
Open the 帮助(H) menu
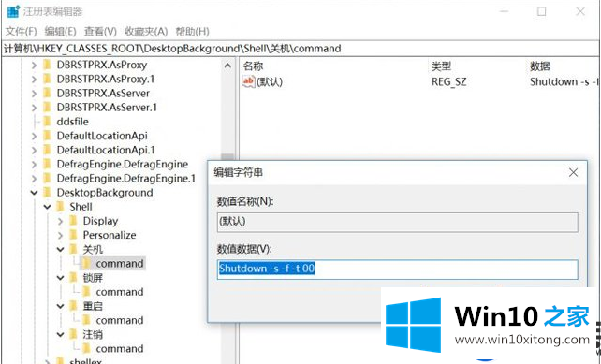193,32
